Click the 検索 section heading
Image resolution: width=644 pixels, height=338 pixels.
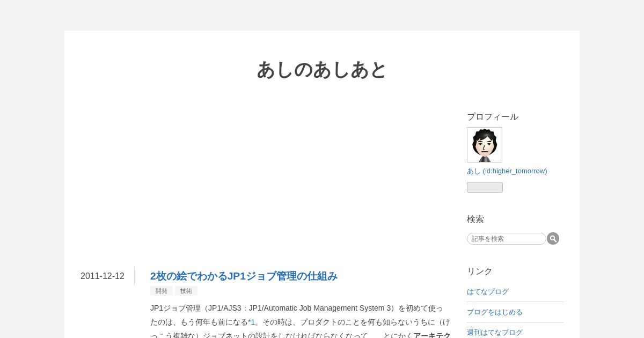[475, 219]
